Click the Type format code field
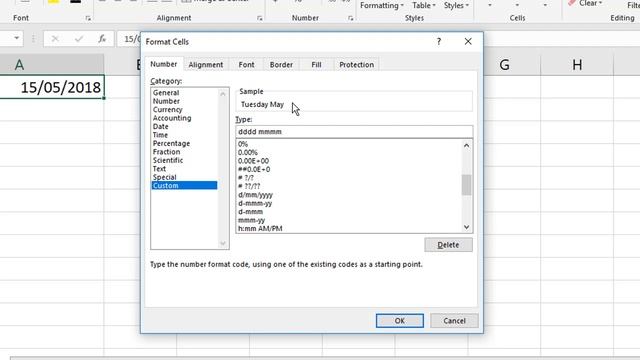The image size is (640, 360). pos(354,131)
